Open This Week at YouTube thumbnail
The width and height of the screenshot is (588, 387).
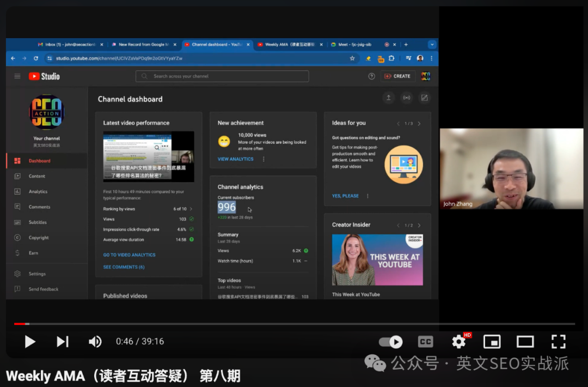tap(377, 260)
